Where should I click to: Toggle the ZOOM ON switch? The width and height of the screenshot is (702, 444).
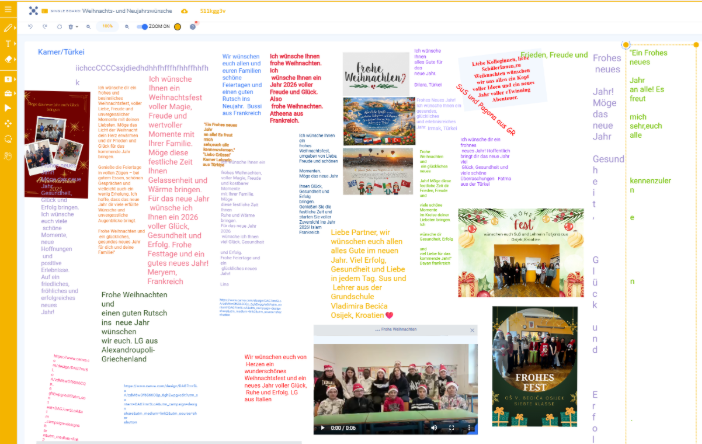point(141,26)
